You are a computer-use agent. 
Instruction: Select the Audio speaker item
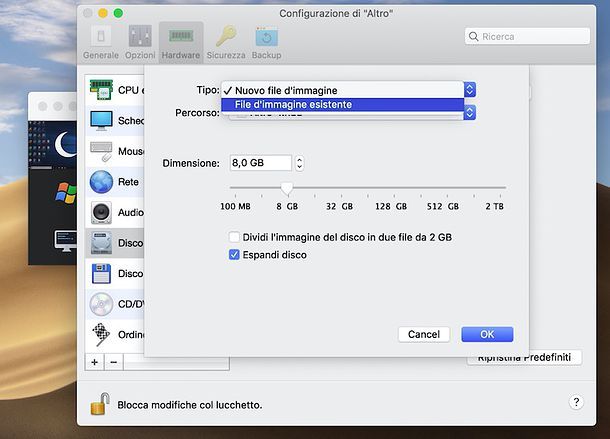click(x=113, y=212)
